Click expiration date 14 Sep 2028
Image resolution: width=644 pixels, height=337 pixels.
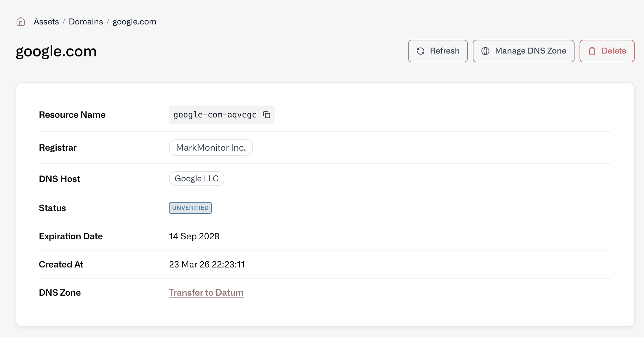[x=194, y=236]
